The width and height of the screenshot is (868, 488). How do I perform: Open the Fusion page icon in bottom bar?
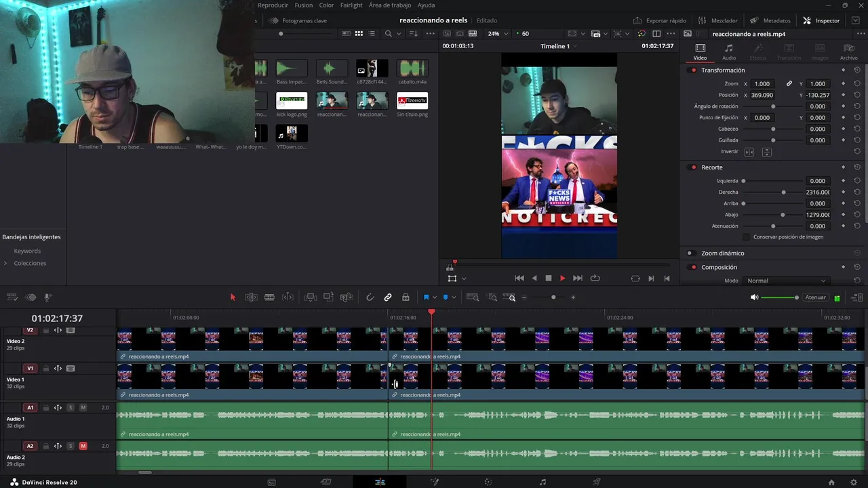pos(434,482)
